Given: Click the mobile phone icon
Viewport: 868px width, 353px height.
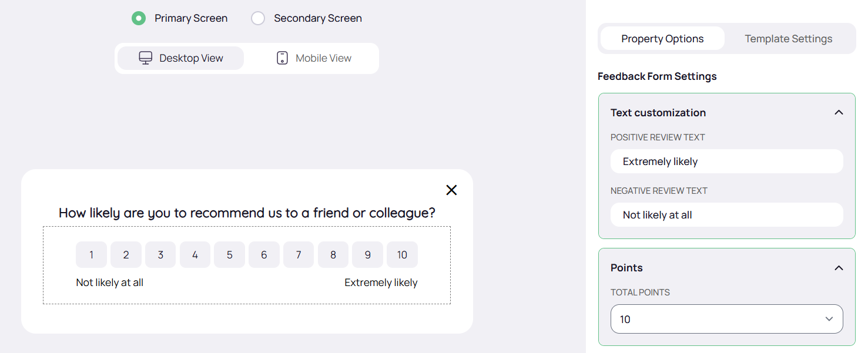Looking at the screenshot, I should click(282, 58).
